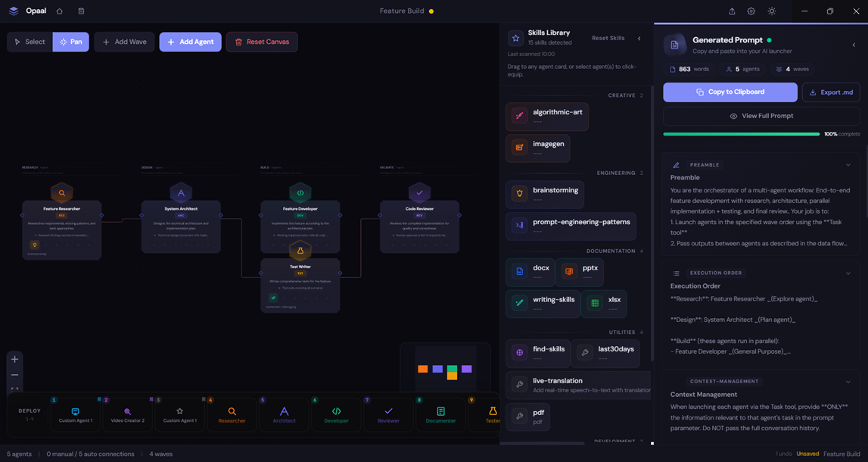
Task: Select the live-translation skill
Action: click(578, 385)
